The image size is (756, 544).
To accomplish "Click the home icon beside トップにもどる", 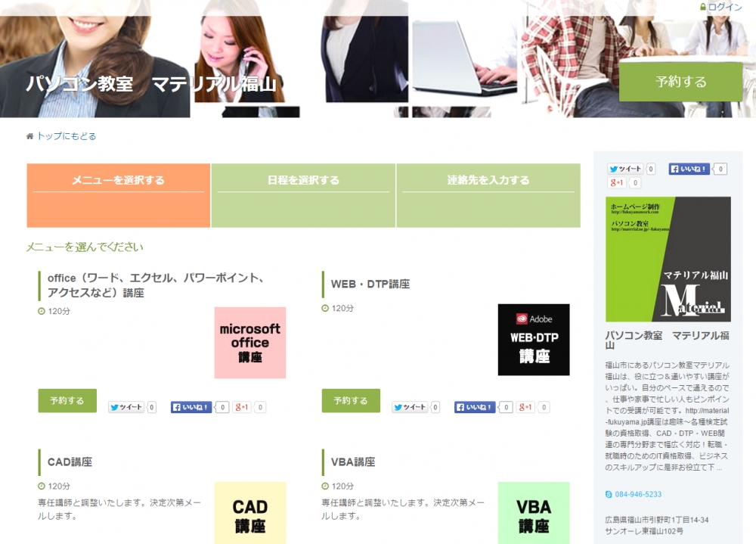I will [x=30, y=136].
